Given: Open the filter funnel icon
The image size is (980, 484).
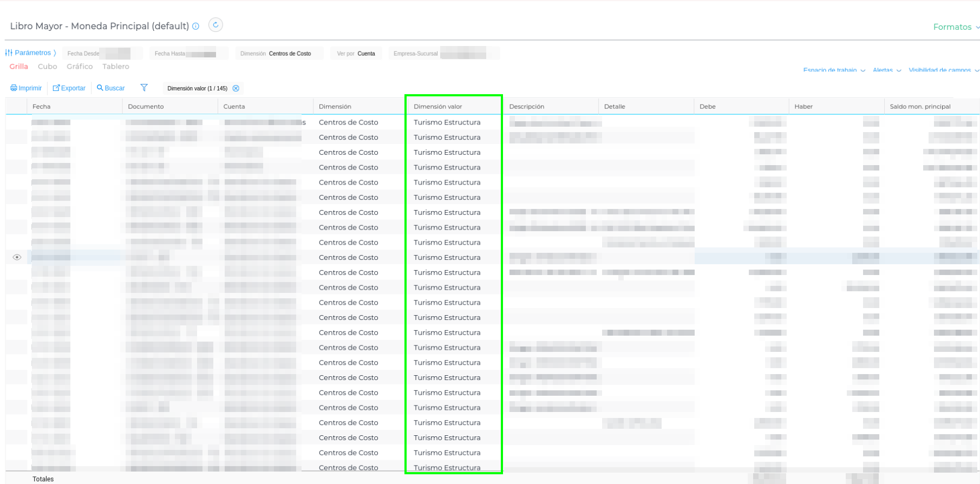Looking at the screenshot, I should click(144, 88).
